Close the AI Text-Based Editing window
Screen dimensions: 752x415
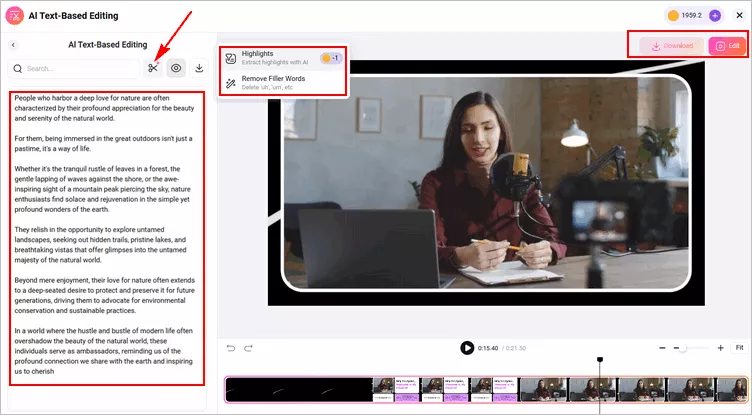click(x=740, y=15)
